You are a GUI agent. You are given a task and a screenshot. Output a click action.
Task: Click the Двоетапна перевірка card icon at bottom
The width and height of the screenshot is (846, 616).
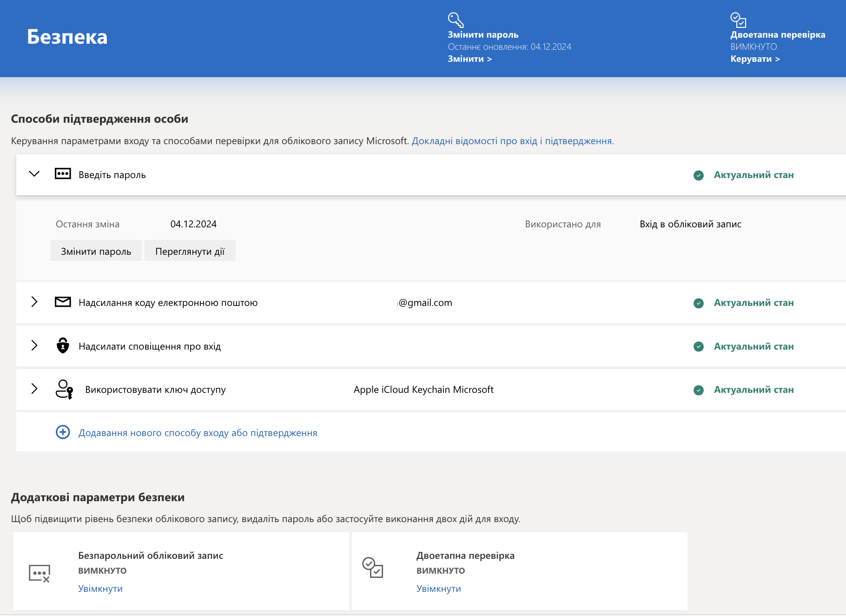(373, 568)
